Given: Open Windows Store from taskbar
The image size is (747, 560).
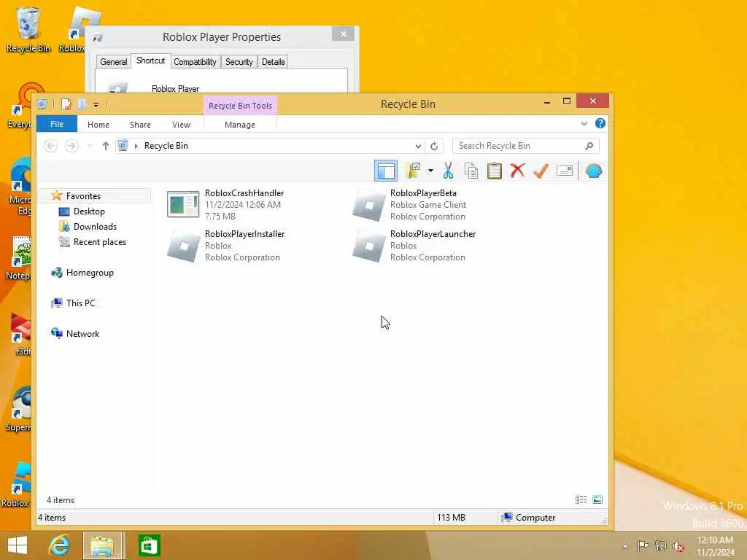Looking at the screenshot, I should pos(149,545).
